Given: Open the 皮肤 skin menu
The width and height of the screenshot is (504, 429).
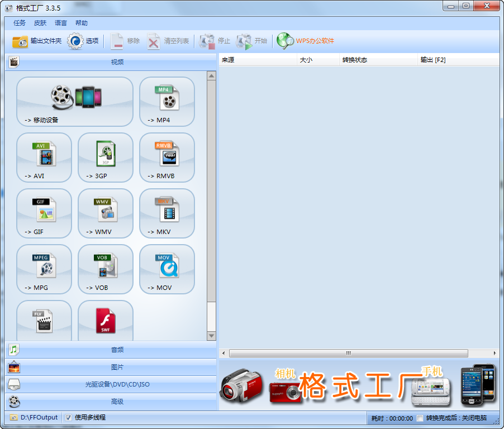Looking at the screenshot, I should (x=40, y=23).
